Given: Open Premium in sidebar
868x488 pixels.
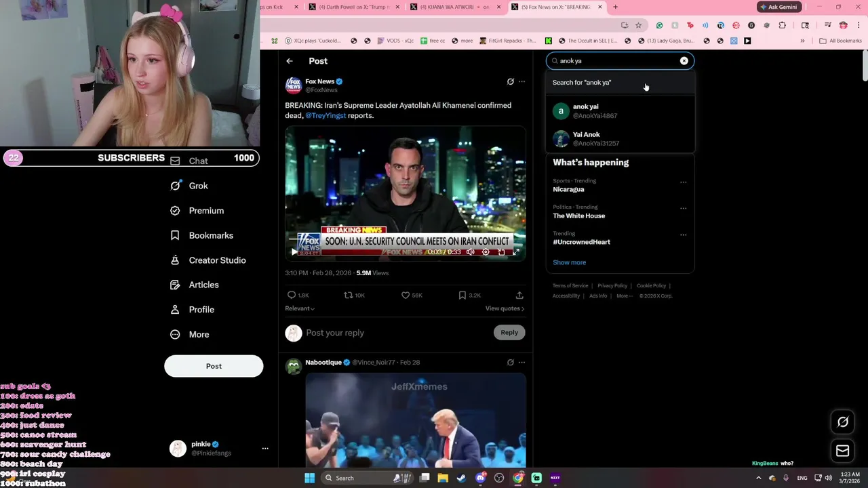Looking at the screenshot, I should (197, 211).
